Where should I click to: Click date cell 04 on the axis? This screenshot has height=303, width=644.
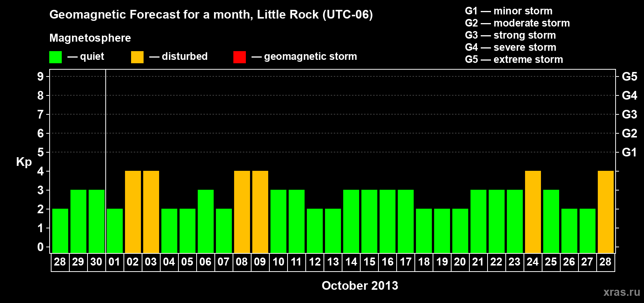pos(169,262)
